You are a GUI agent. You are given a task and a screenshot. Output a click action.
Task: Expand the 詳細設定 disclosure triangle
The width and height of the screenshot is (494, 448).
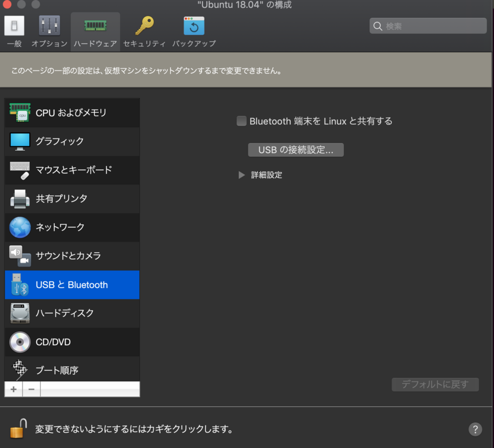tap(241, 175)
